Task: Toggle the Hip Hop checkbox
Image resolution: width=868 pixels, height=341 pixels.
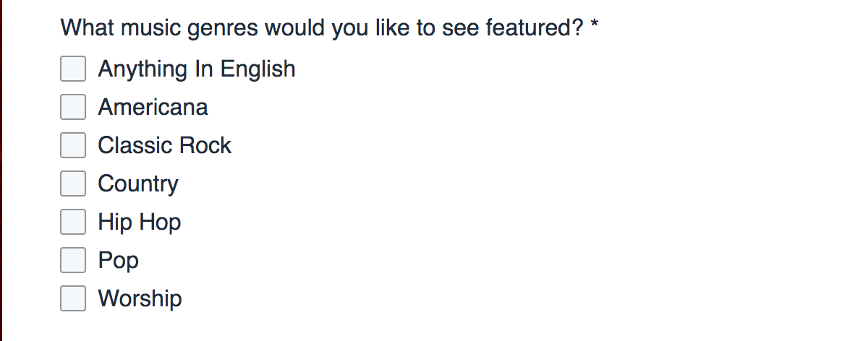Action: [73, 222]
